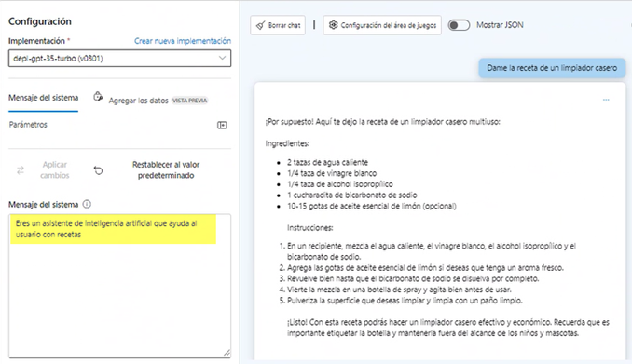Click Restablecer al valor predeterminado
The width and height of the screenshot is (632, 364).
tap(166, 170)
